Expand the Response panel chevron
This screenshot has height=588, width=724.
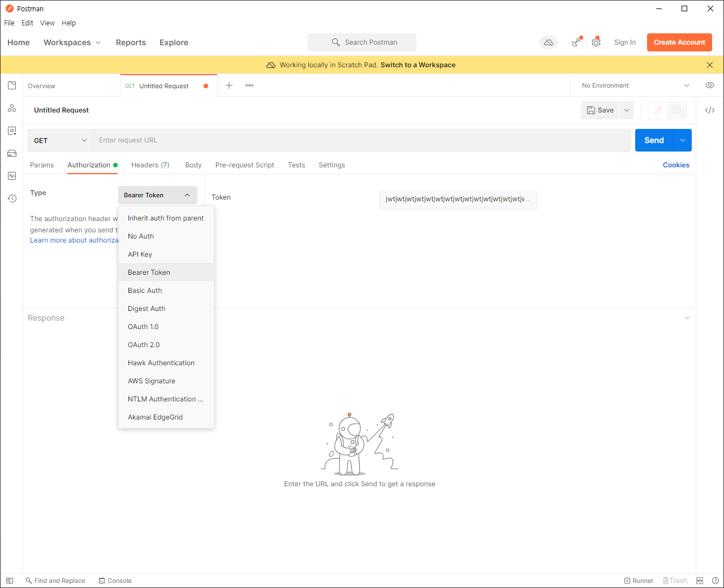pos(687,318)
